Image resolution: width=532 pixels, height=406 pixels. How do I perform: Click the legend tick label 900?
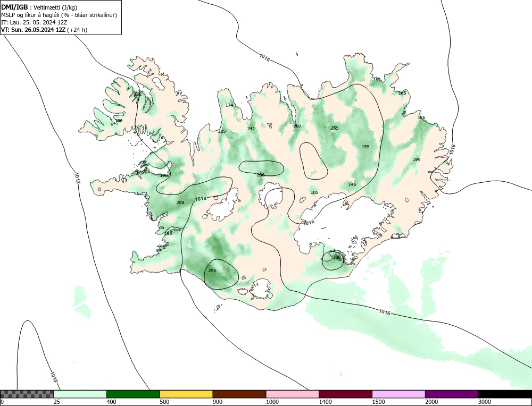coord(218,402)
